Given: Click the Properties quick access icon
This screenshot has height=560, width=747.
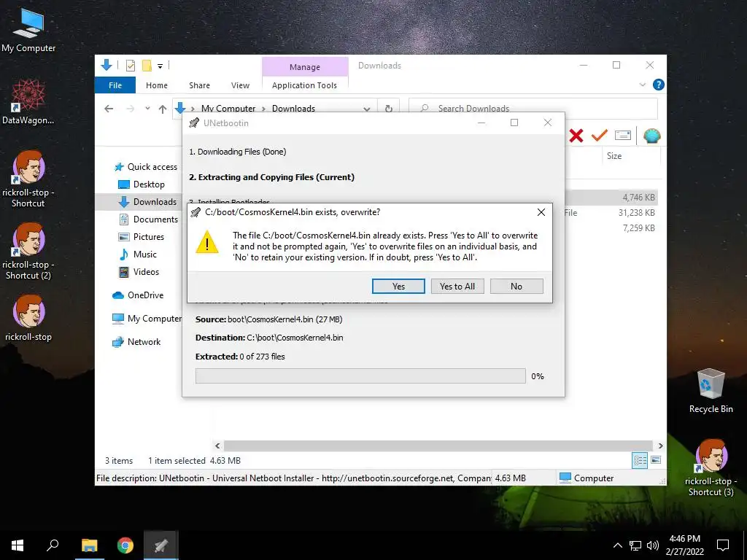Looking at the screenshot, I should 130,65.
